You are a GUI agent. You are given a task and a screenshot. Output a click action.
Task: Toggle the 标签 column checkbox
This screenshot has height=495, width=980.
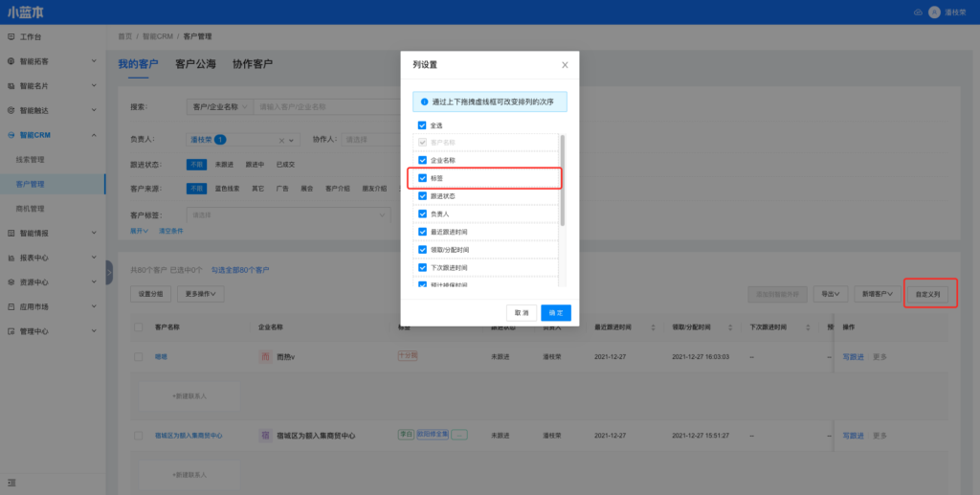click(422, 178)
